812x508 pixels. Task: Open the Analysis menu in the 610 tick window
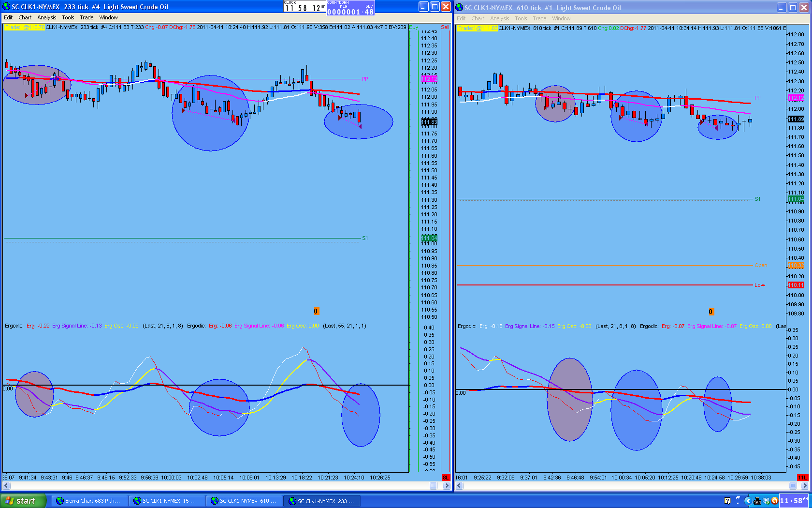[500, 18]
